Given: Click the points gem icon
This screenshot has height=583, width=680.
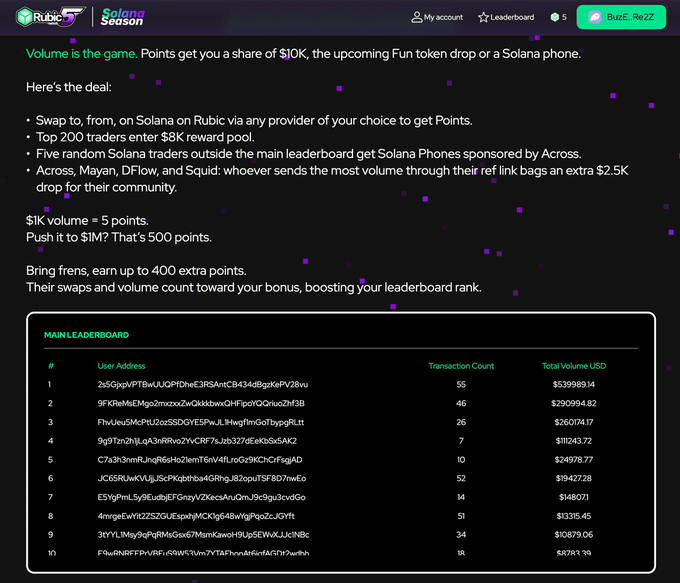Looking at the screenshot, I should pos(555,17).
